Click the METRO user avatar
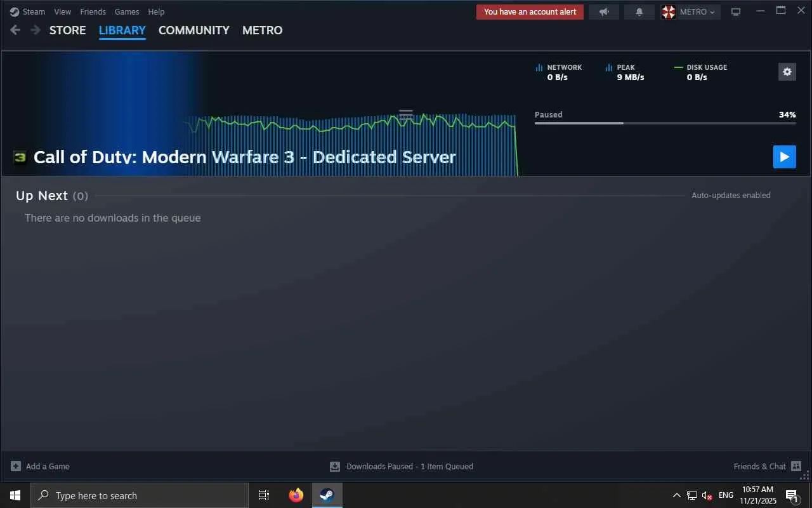The height and width of the screenshot is (508, 812). click(x=669, y=11)
